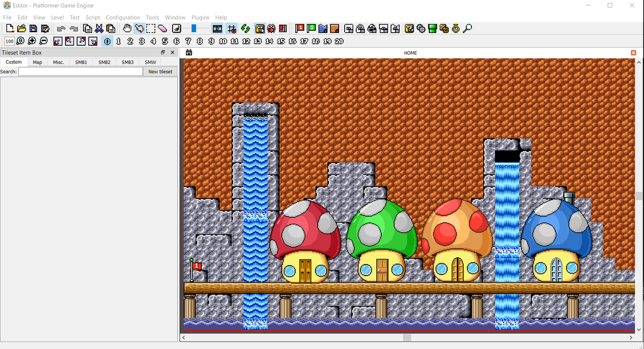Image resolution: width=644 pixels, height=349 pixels.
Task: Open a file using the folder icon
Action: [21, 29]
